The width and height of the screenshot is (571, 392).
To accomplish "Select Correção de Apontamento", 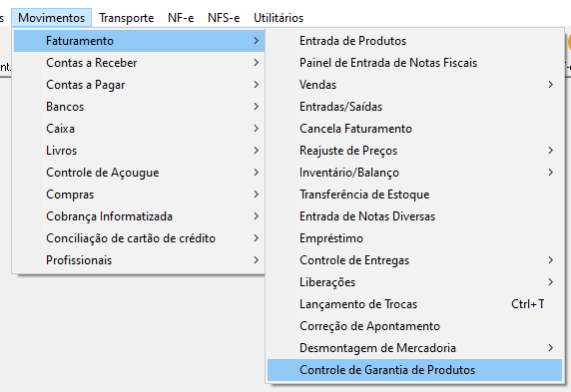I will point(415,326).
